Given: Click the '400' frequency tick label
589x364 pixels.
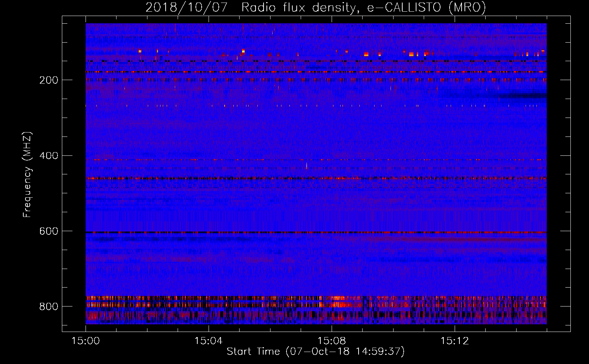Looking at the screenshot, I should (x=48, y=156).
